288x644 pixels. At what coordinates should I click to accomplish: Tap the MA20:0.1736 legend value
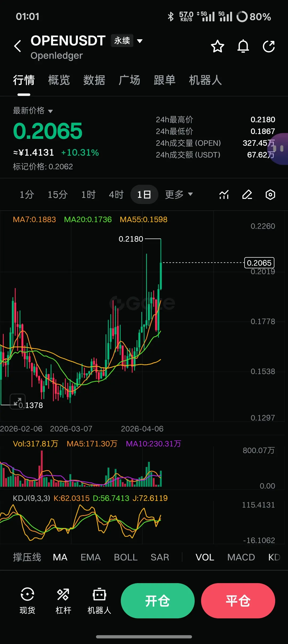[88, 219]
